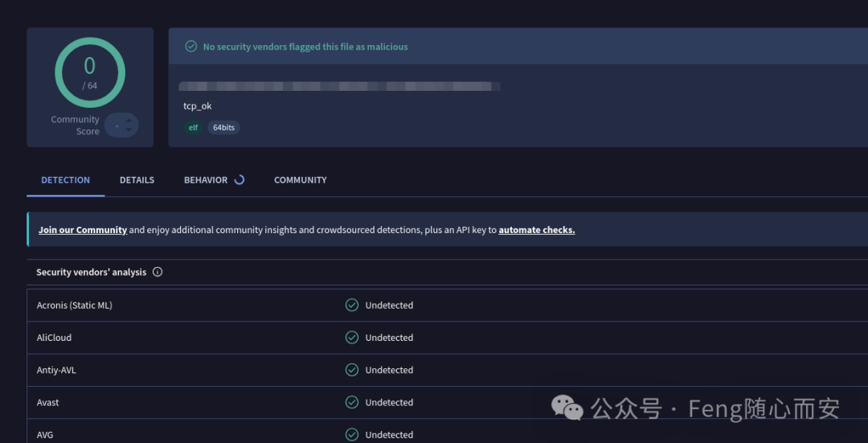Click the Acronis (Static ML) check icon
The width and height of the screenshot is (868, 443).
(x=351, y=306)
